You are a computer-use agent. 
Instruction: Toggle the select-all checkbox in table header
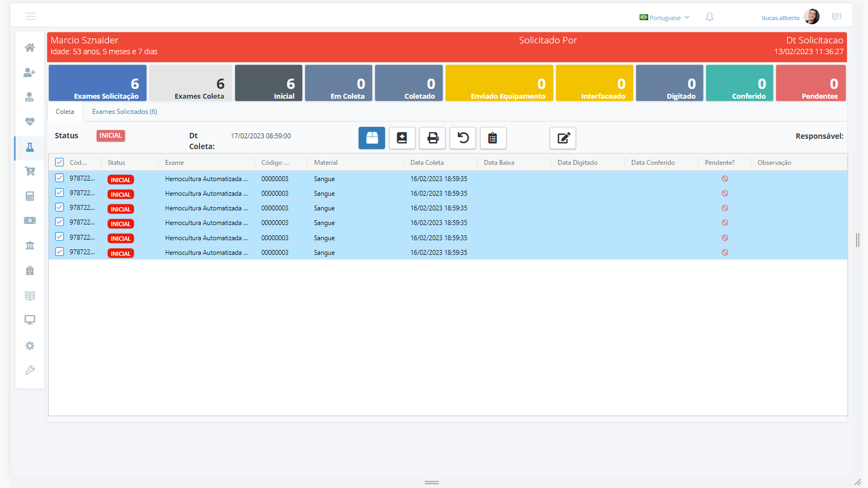click(60, 162)
